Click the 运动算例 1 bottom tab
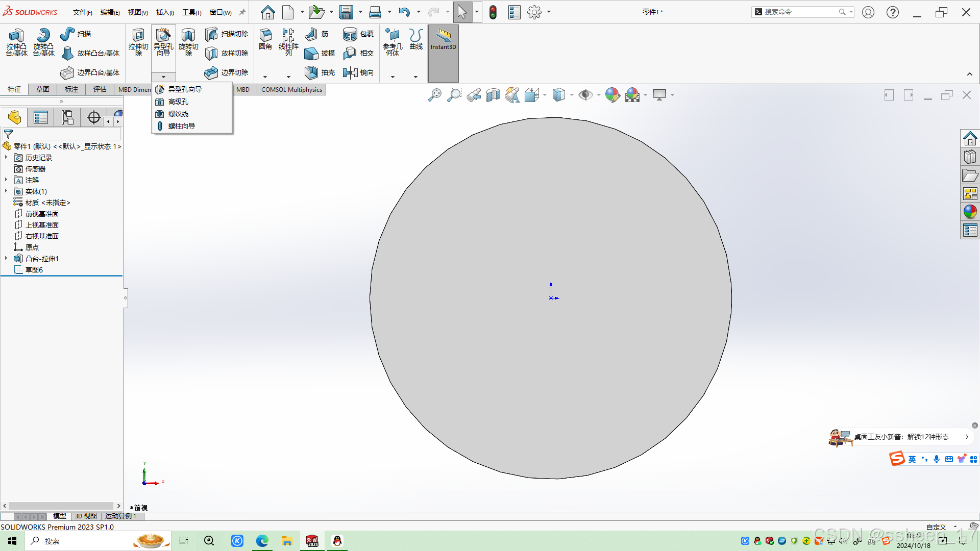 pos(120,516)
